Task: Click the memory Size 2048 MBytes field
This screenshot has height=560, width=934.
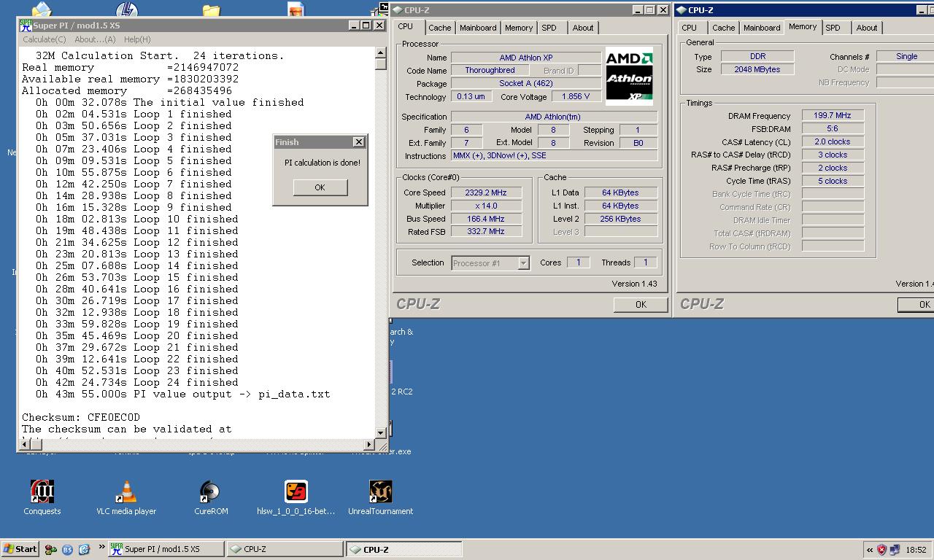Action: (757, 69)
